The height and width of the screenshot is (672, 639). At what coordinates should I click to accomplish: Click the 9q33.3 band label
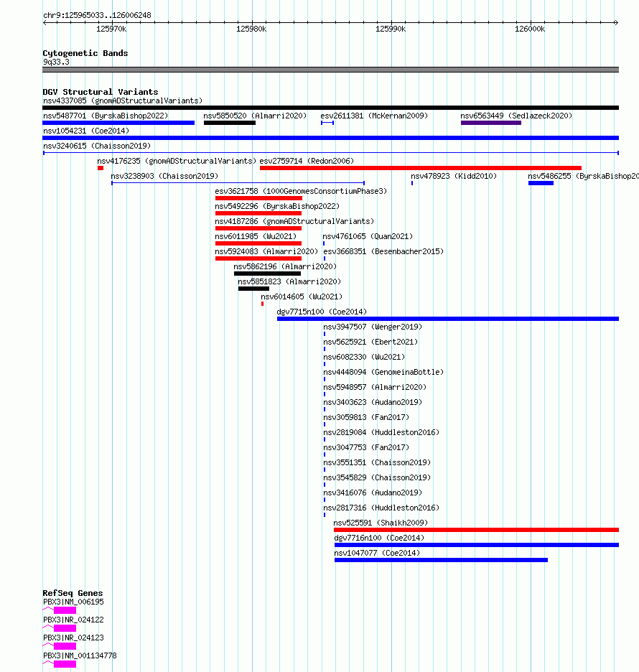coord(56,62)
